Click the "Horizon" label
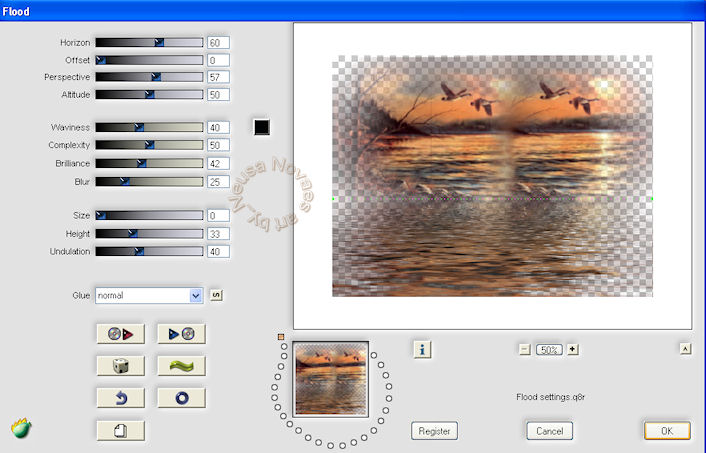Screen dimensions: 706x453 click(x=75, y=42)
